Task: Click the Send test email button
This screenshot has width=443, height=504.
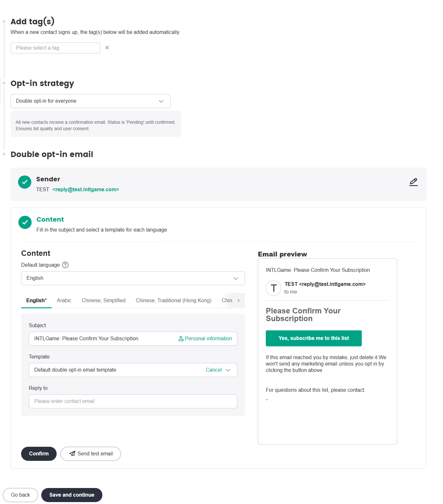Action: pos(91,454)
